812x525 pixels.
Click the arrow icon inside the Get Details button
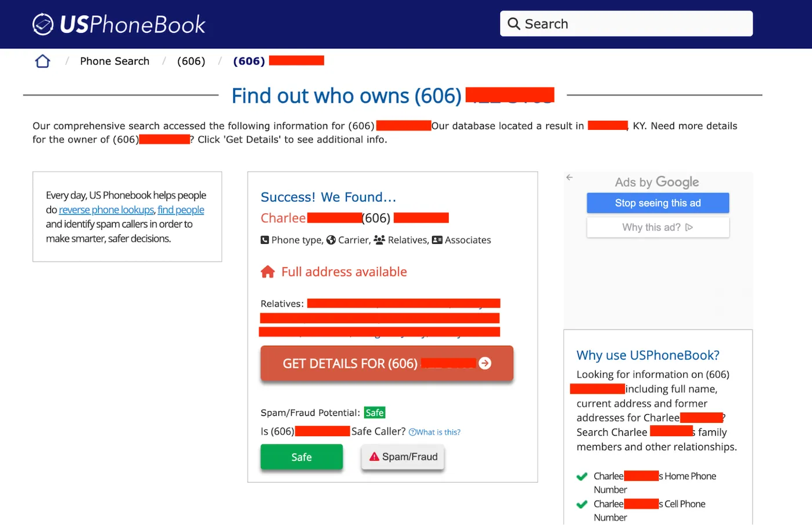point(485,363)
